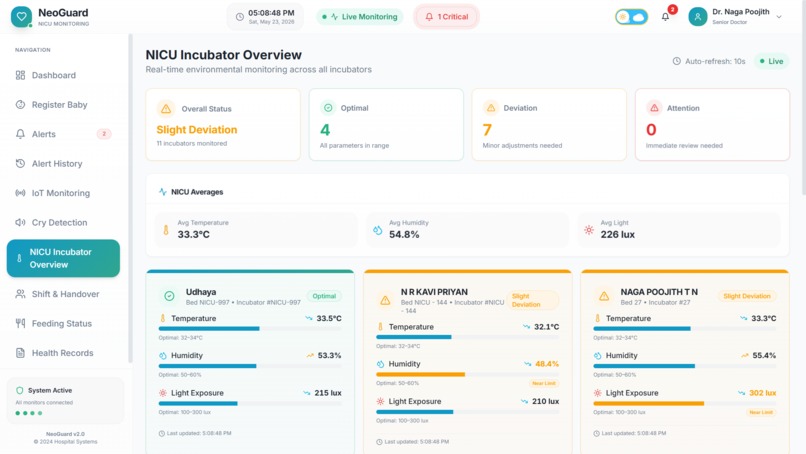
Task: Click the Attention count card showing 0
Action: click(x=712, y=124)
